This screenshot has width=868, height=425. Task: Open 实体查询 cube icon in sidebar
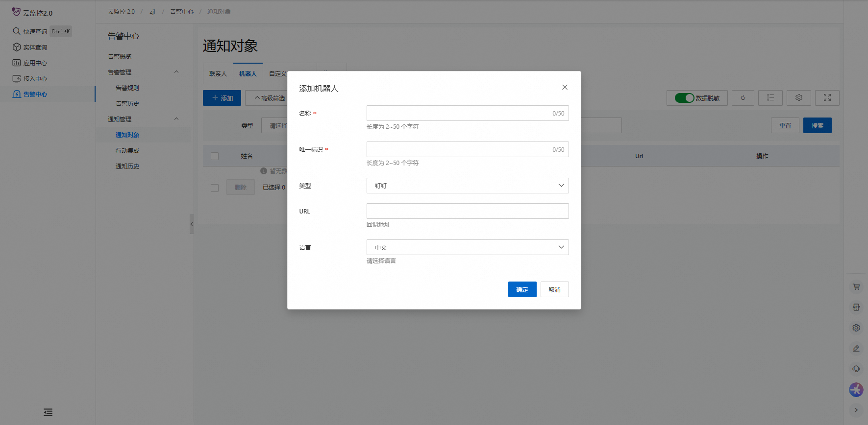click(x=17, y=47)
